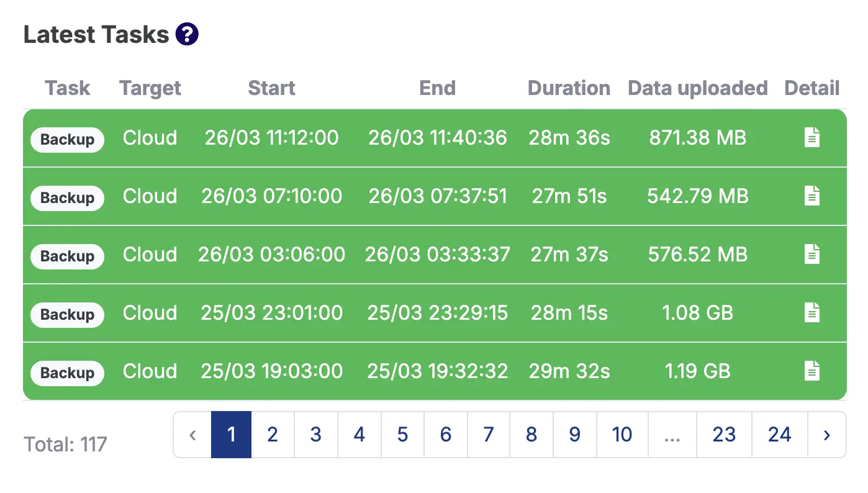Click the Duration column header
868x493 pixels.
pos(569,88)
